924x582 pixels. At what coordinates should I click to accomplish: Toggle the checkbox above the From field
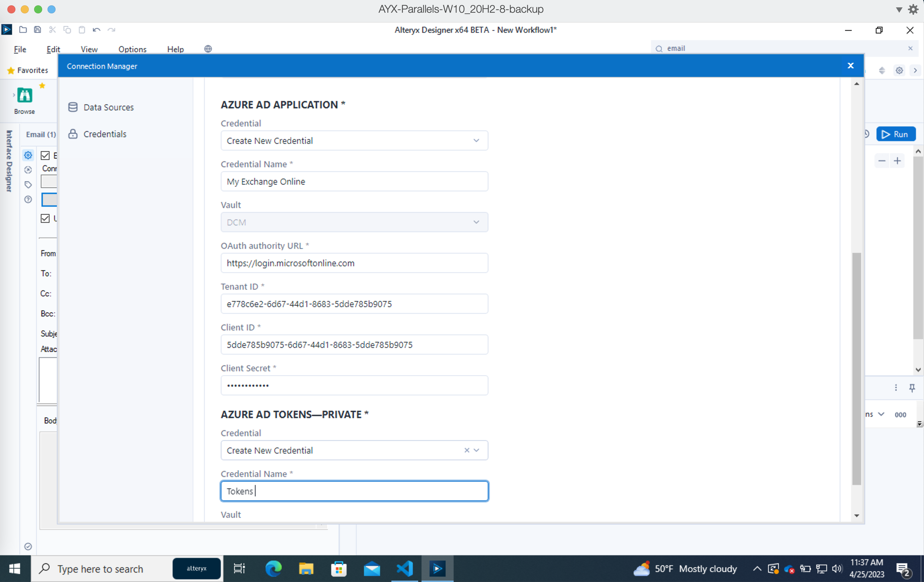tap(45, 218)
